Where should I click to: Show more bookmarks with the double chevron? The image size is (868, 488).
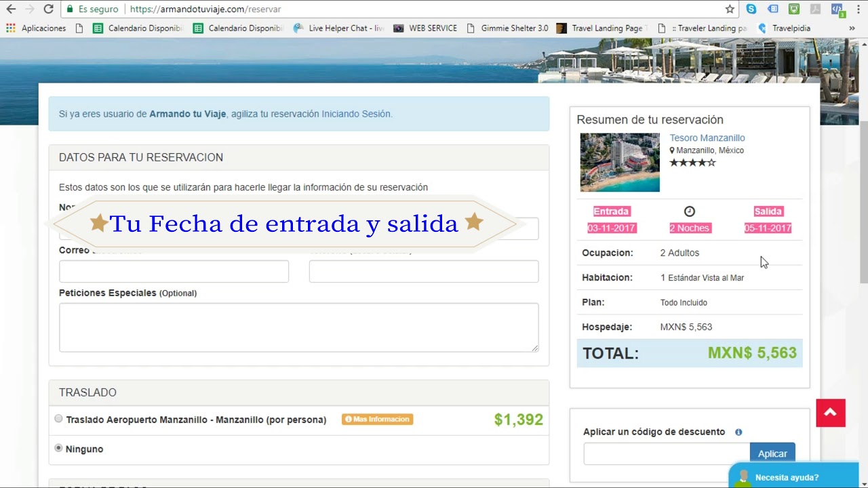tap(852, 28)
